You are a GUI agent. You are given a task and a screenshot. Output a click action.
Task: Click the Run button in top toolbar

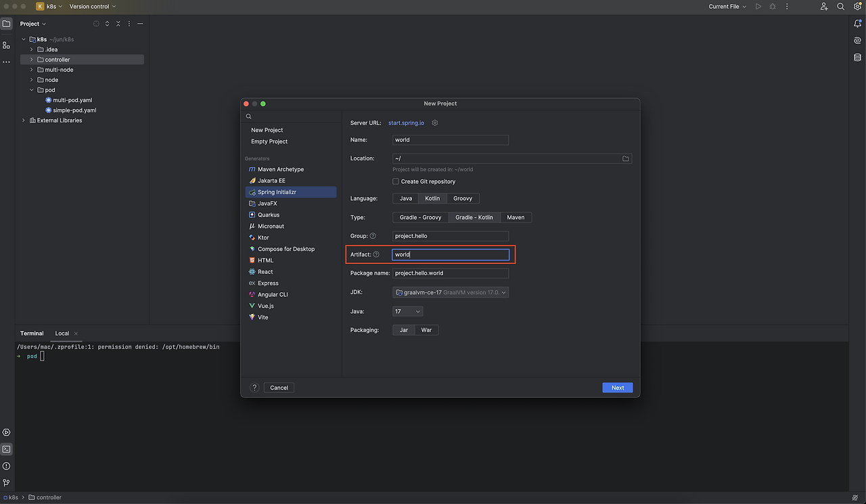click(758, 6)
